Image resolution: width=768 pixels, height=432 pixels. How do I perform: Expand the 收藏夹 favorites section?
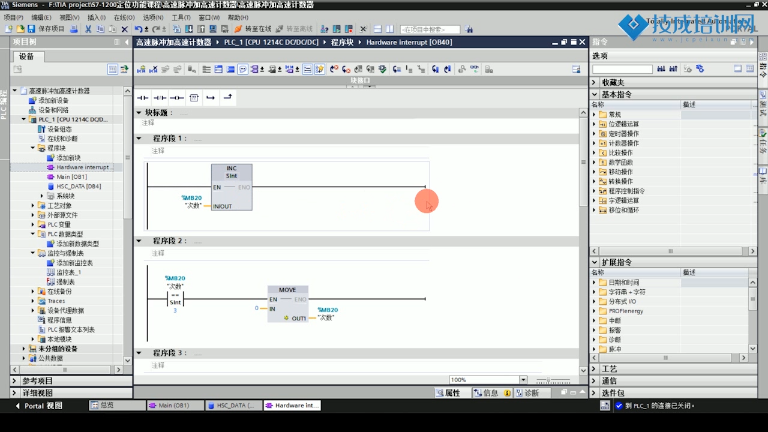click(595, 82)
